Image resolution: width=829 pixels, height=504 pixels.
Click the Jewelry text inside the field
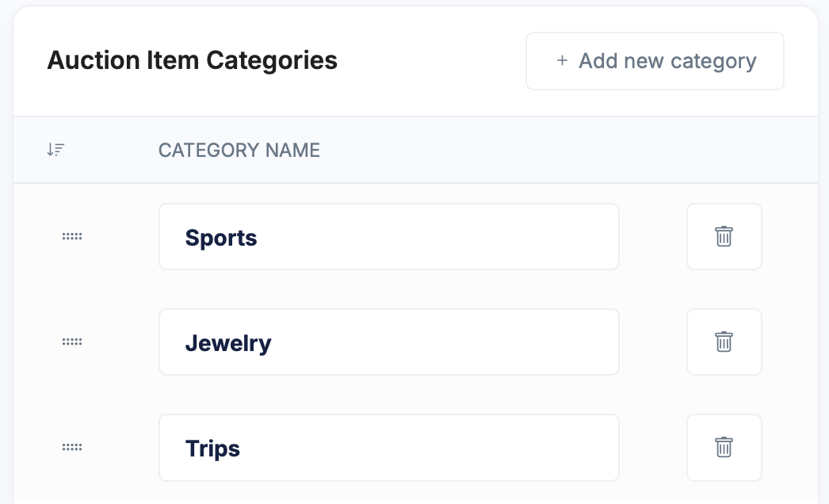point(228,343)
